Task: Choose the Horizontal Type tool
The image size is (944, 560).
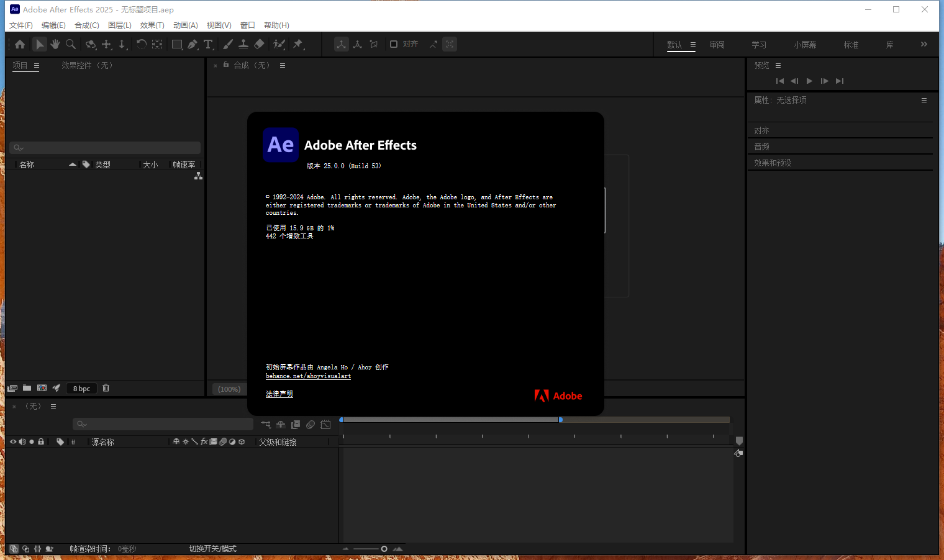Action: point(209,44)
